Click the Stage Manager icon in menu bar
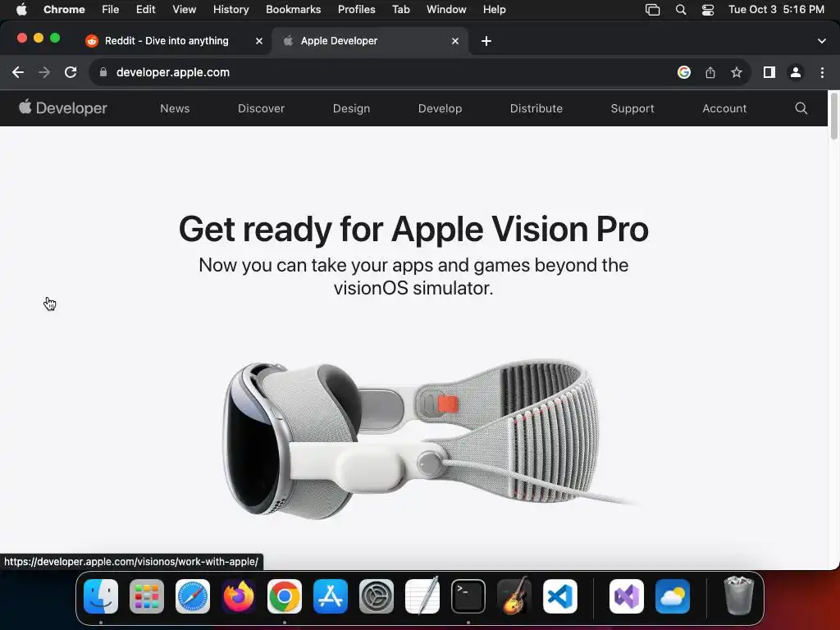Screen dimensions: 840x630 tap(652, 10)
